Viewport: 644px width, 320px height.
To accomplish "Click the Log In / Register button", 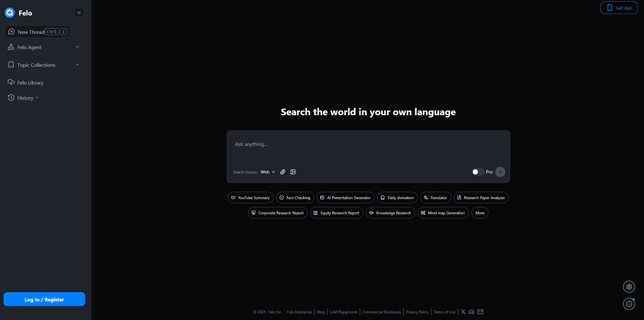I will point(44,299).
